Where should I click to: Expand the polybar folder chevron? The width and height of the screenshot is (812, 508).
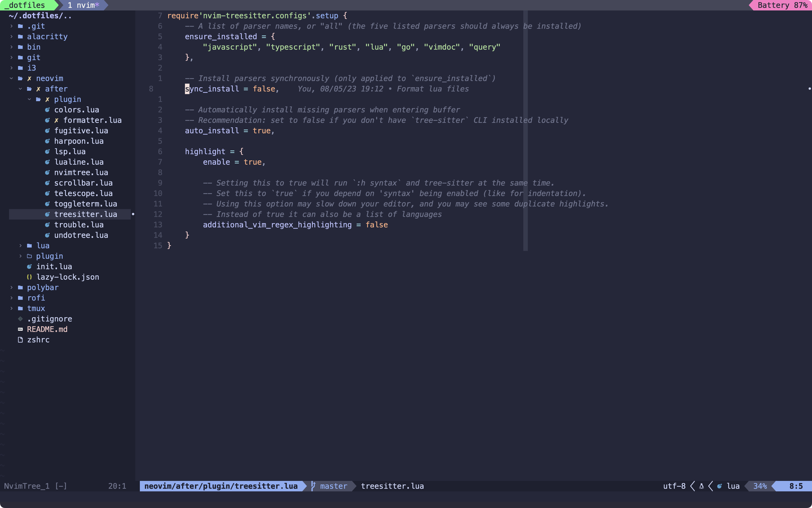(x=11, y=288)
